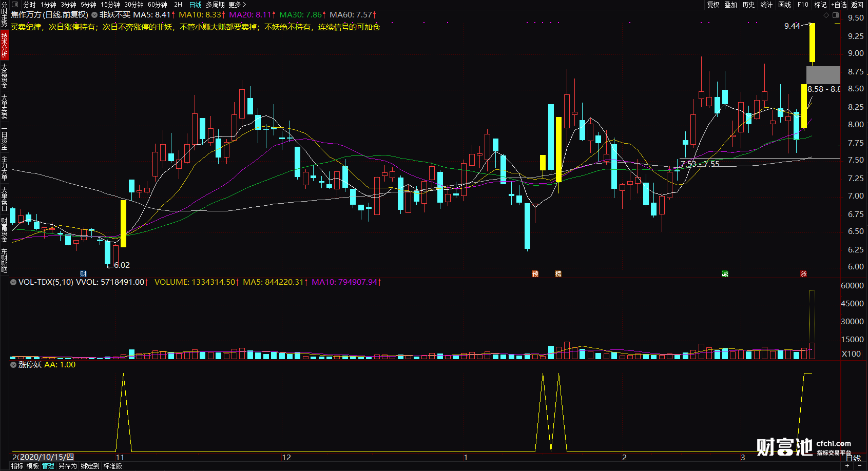Select the 日线 daily period

click(x=196, y=5)
